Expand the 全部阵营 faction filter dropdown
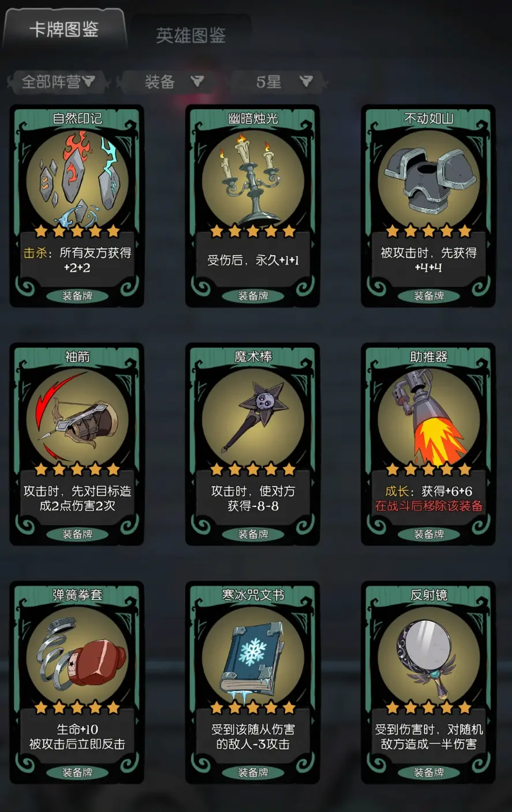The width and height of the screenshot is (512, 812). [x=58, y=82]
